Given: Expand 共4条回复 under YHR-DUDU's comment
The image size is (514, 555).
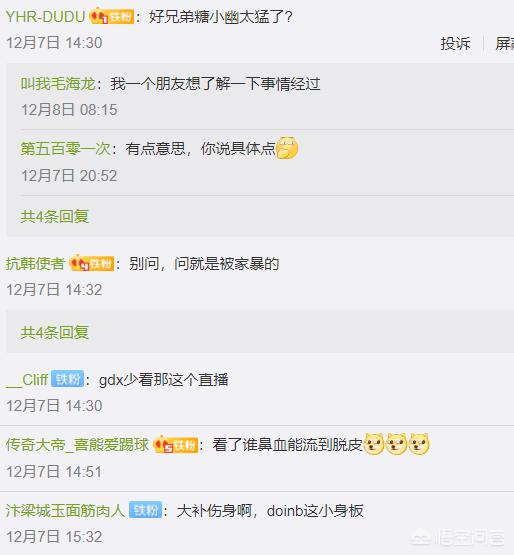Looking at the screenshot, I should click(55, 216).
